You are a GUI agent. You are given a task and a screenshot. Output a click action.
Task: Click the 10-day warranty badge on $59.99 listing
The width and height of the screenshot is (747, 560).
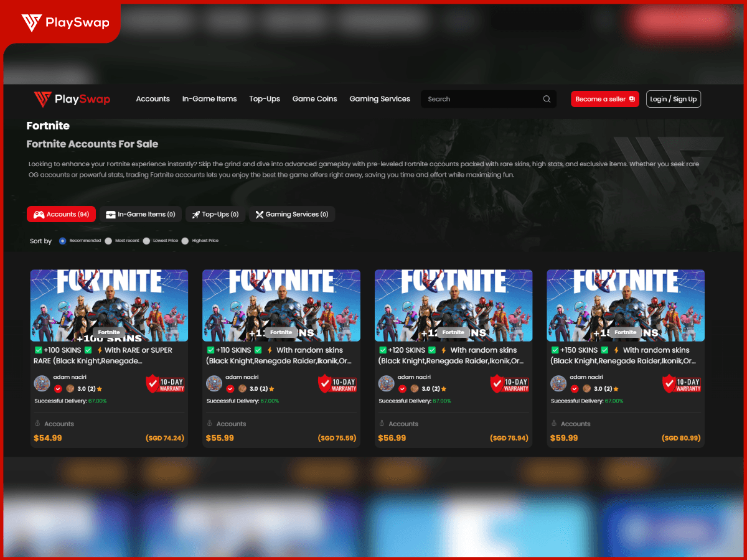pyautogui.click(x=682, y=384)
